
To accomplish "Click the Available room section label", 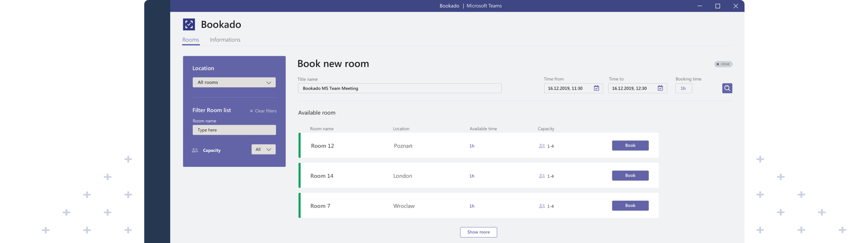I will [317, 113].
